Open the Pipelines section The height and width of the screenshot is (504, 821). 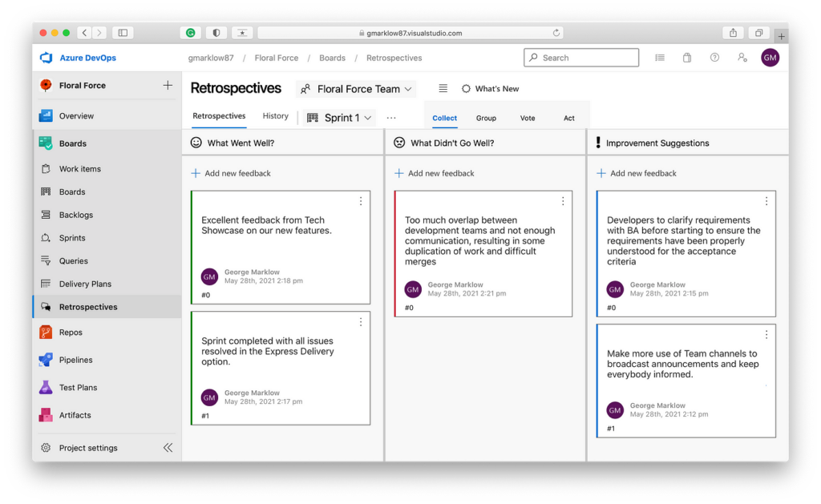[x=76, y=360]
